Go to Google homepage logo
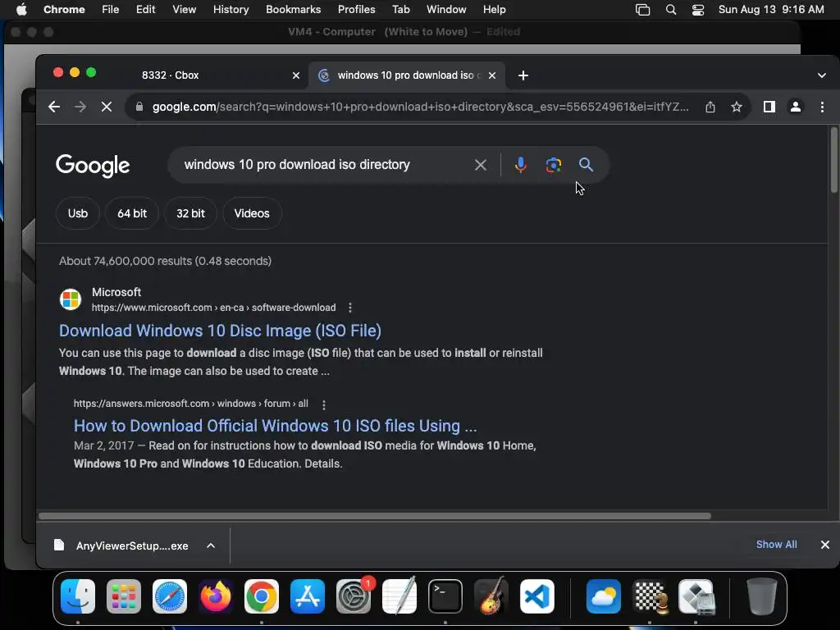Image resolution: width=840 pixels, height=630 pixels. (x=93, y=165)
